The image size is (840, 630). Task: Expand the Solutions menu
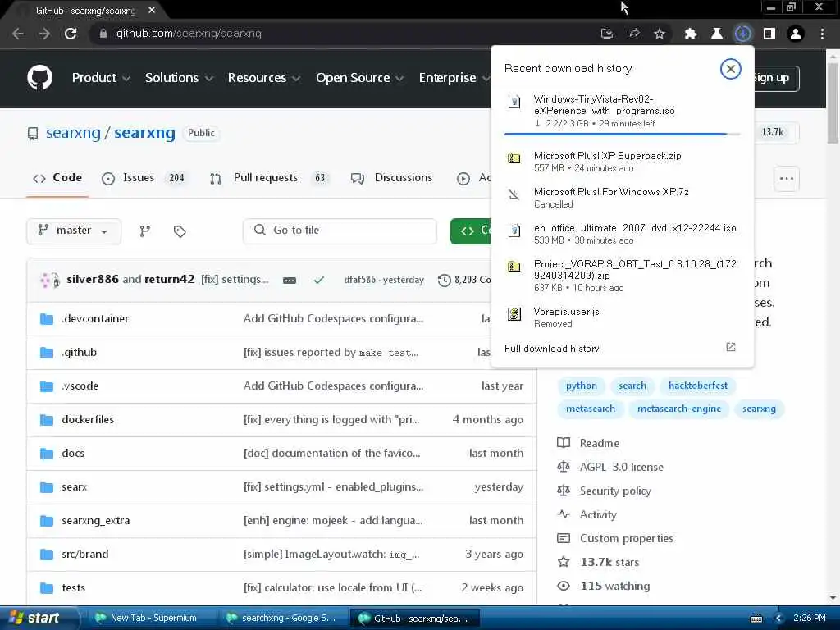pos(179,78)
